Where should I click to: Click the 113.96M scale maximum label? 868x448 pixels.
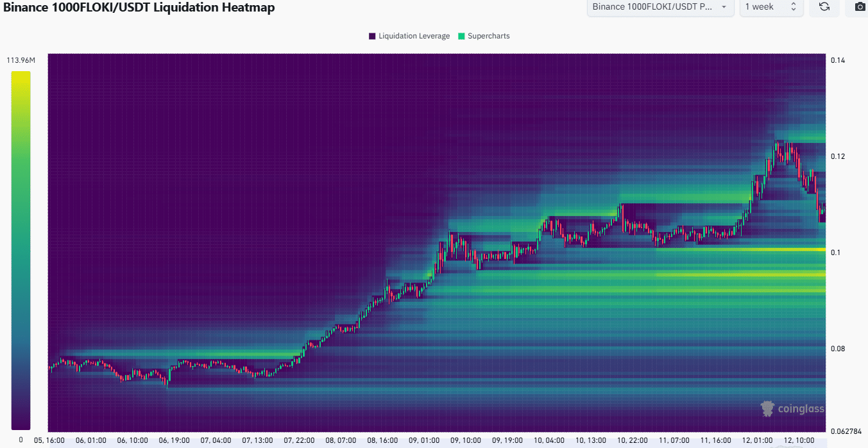[x=21, y=60]
